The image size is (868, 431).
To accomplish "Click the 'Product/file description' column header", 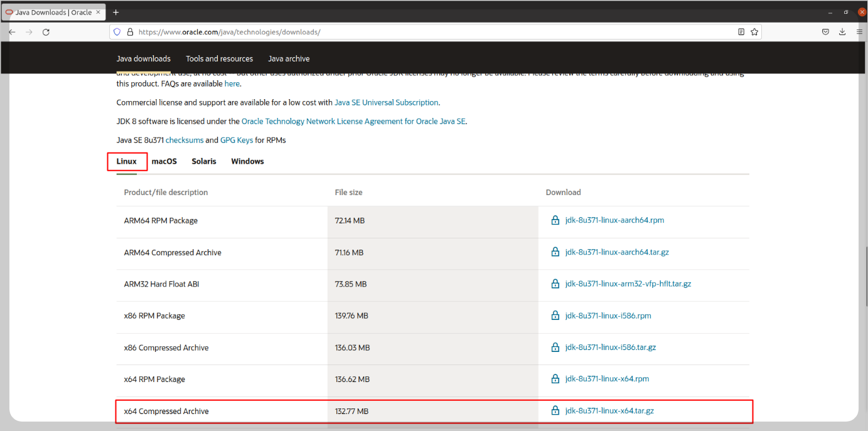I will [166, 193].
